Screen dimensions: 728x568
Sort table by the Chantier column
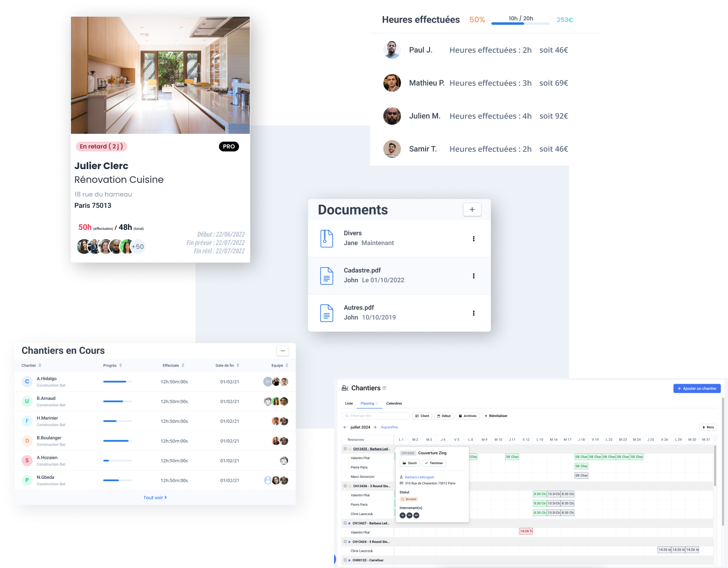pos(31,365)
